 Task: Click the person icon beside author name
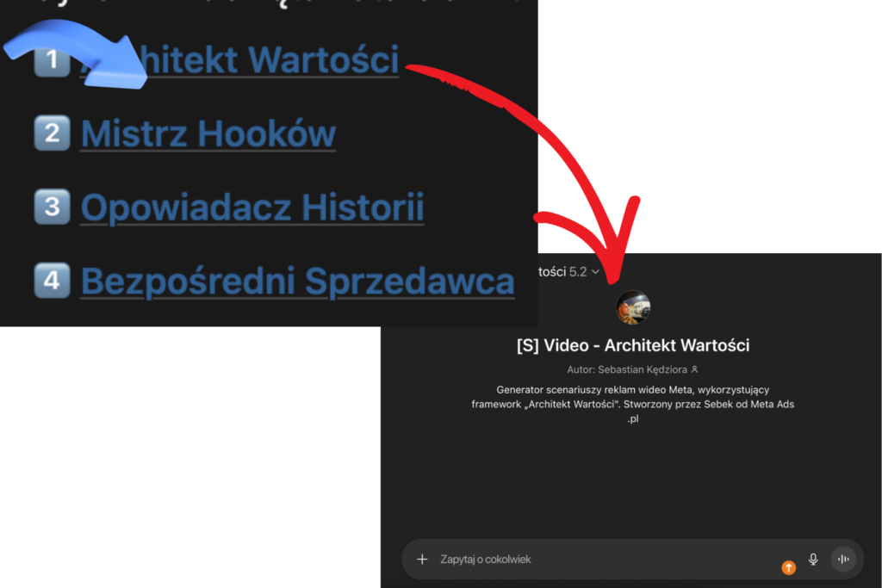point(695,369)
